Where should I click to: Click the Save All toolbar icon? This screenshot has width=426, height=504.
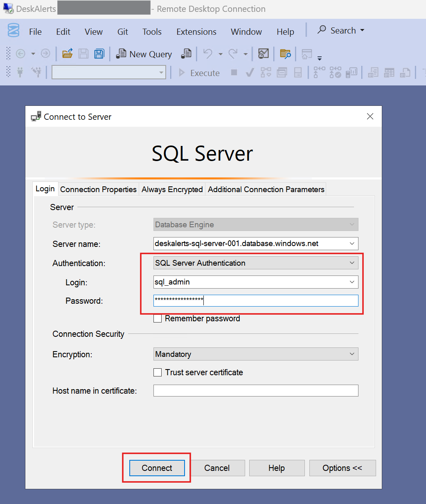click(99, 54)
